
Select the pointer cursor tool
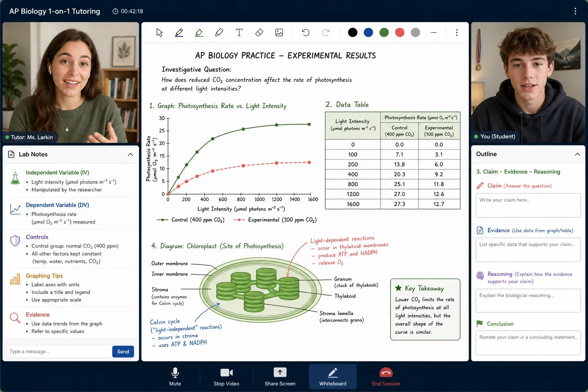click(x=160, y=33)
